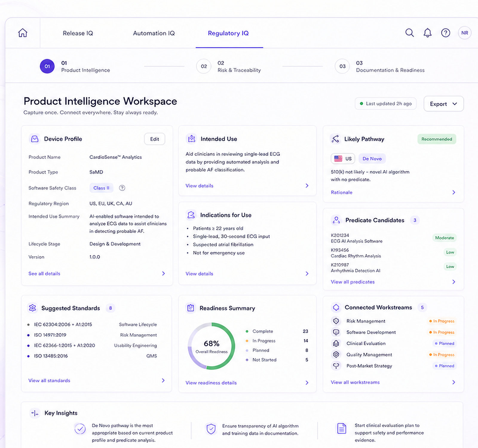Open the View all standards link

click(49, 380)
